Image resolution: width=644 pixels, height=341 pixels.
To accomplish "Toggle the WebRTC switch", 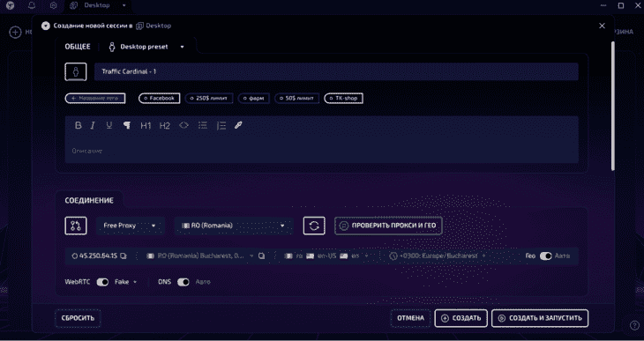I will (x=102, y=282).
